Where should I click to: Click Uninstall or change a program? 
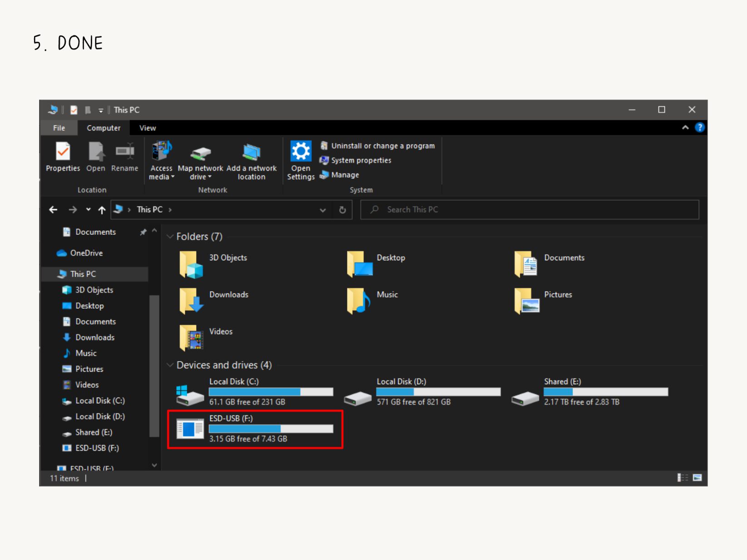click(377, 146)
